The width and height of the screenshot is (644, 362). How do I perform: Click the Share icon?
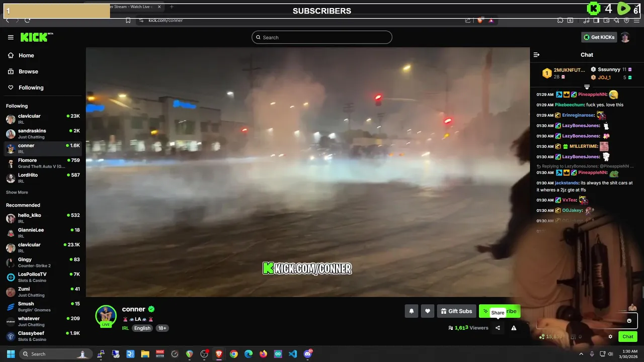click(498, 328)
